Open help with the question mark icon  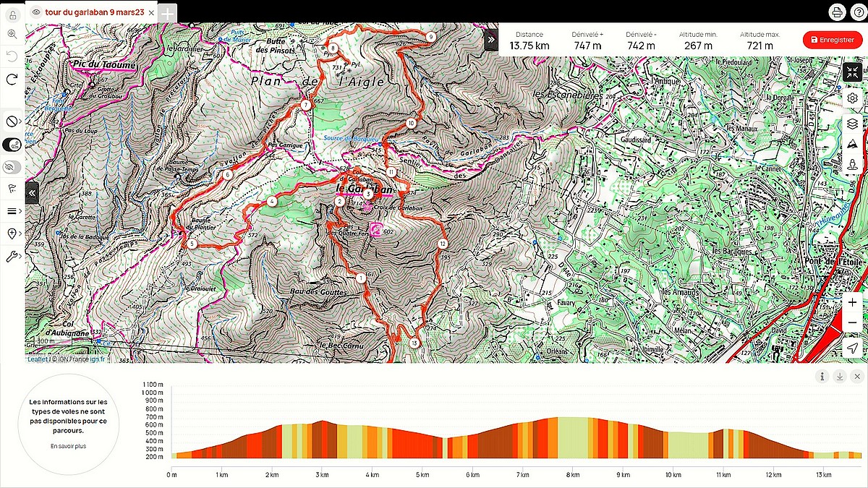coord(858,12)
